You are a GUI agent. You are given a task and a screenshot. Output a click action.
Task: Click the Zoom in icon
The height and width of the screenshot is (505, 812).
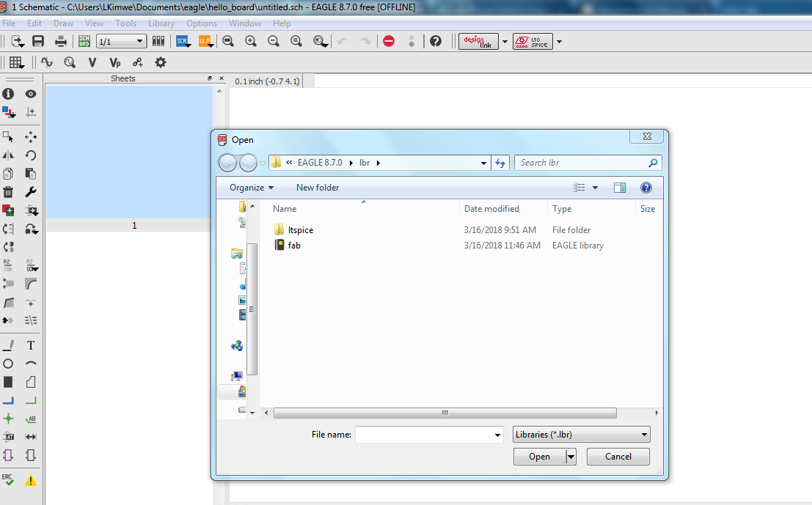coord(251,41)
